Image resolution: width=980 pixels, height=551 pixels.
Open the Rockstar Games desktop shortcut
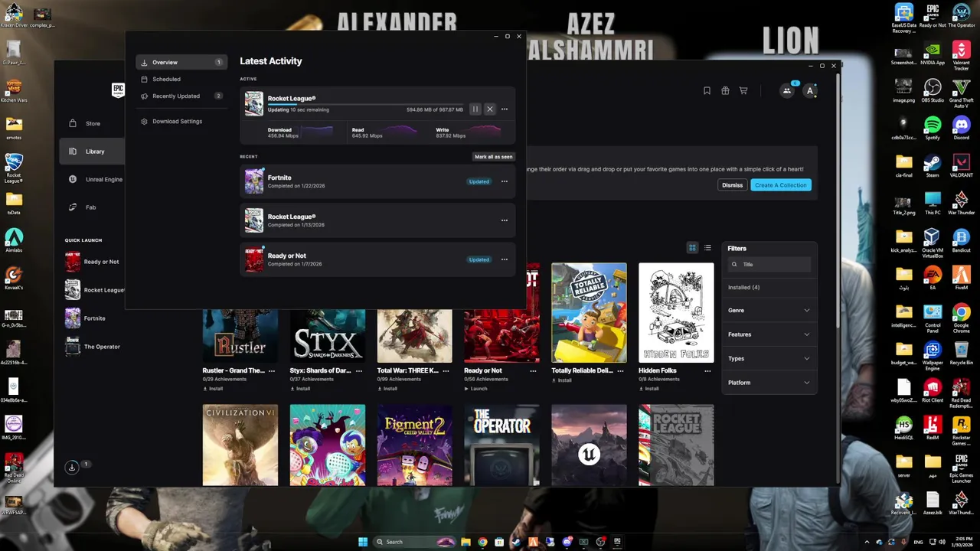point(962,430)
